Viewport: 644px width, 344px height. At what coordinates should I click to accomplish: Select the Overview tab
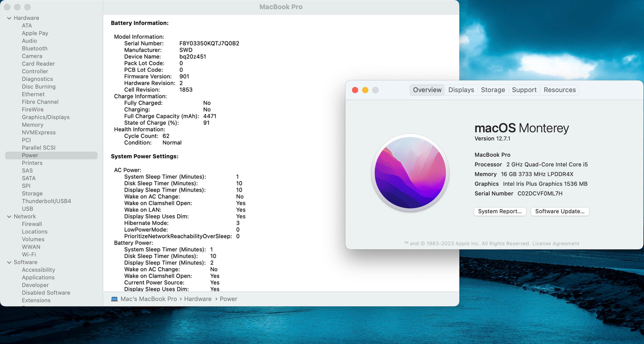pyautogui.click(x=427, y=90)
